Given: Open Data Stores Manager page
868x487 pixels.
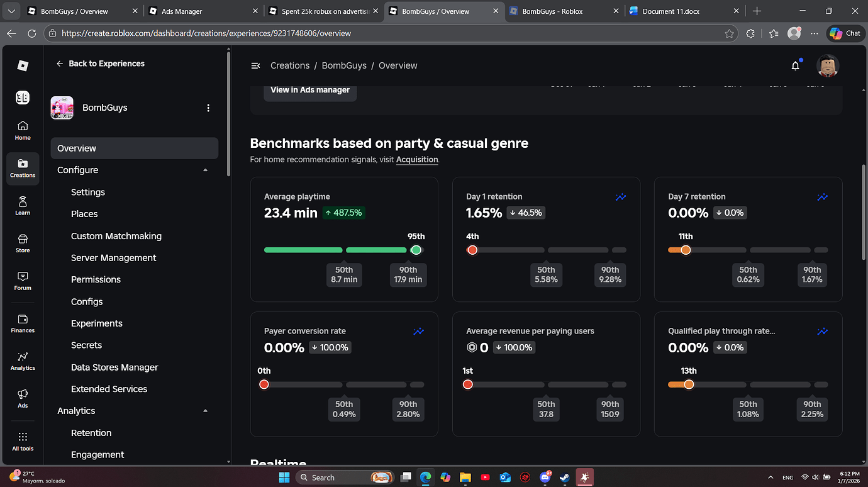Looking at the screenshot, I should (114, 367).
